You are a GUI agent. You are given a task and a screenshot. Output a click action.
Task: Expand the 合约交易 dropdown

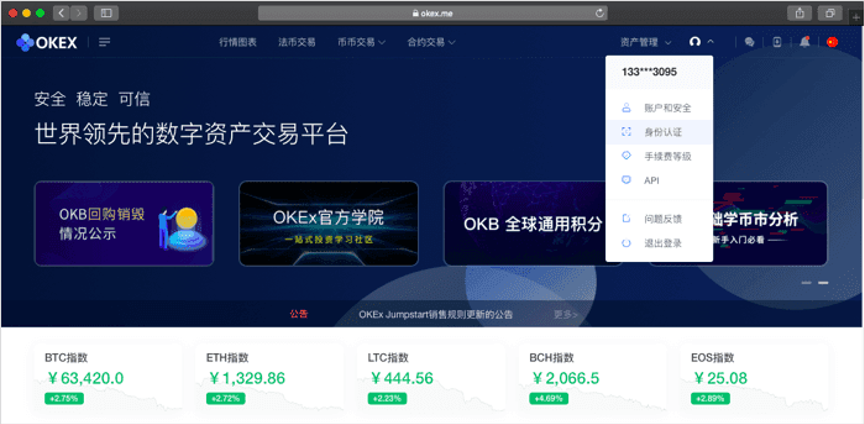pos(431,42)
